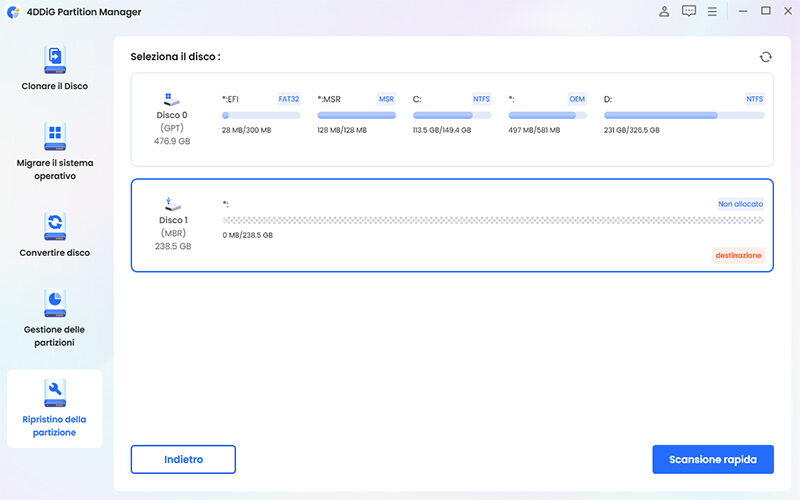This screenshot has height=500, width=800.
Task: Select Disco 1 MBR drive icon
Action: pos(172,204)
